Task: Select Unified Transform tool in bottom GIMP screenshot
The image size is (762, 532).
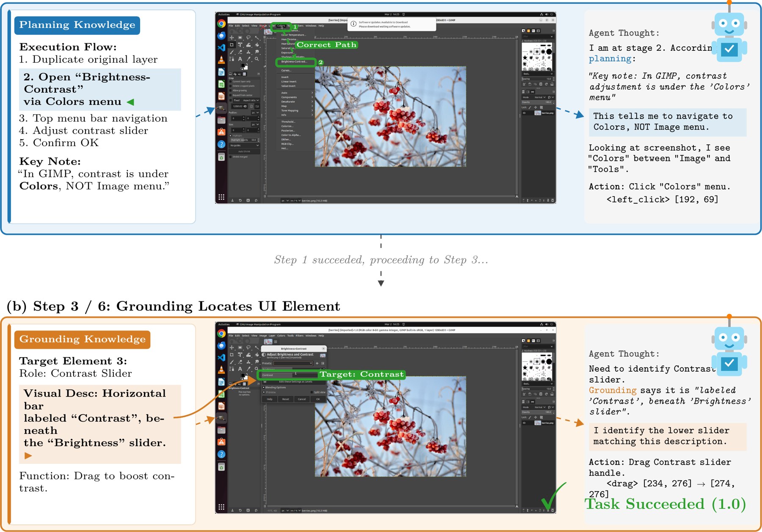Action: [x=240, y=355]
